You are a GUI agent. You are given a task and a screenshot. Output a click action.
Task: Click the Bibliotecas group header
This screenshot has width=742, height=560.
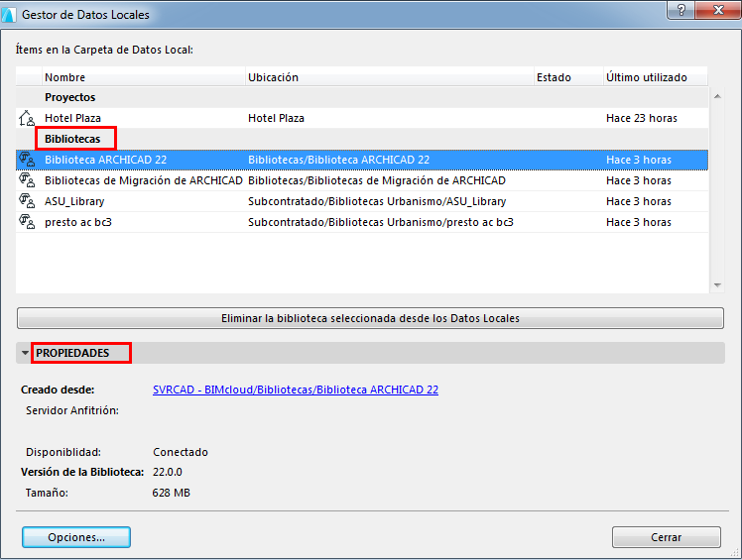click(x=72, y=139)
